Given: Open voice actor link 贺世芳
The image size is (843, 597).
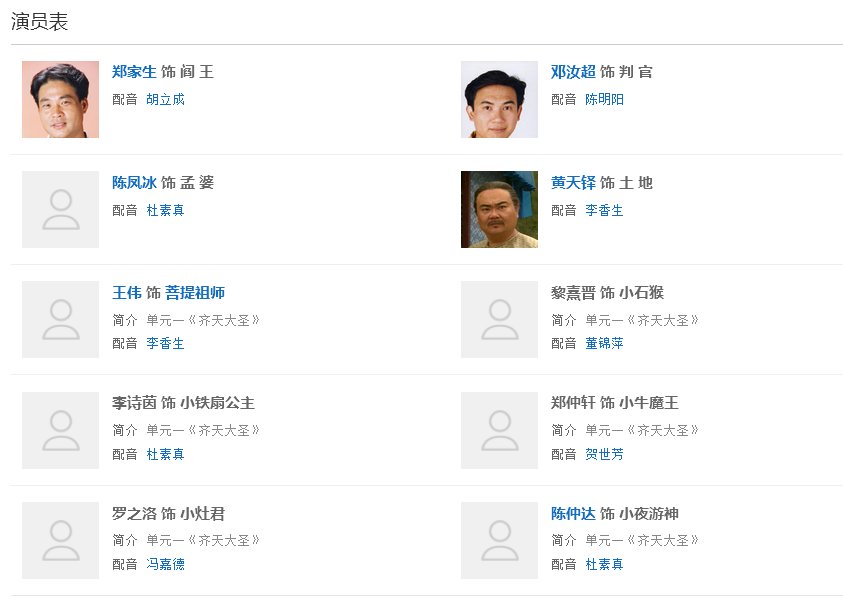Looking at the screenshot, I should [x=604, y=454].
